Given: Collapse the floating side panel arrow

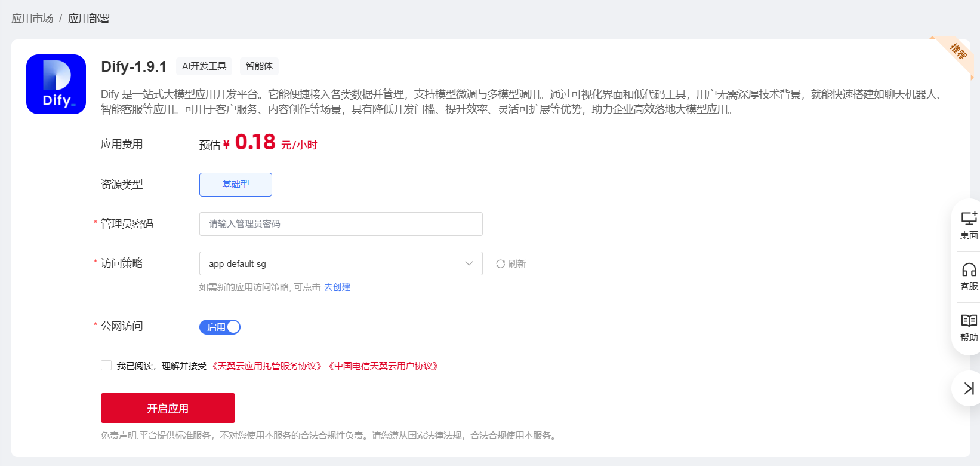Looking at the screenshot, I should tap(969, 388).
